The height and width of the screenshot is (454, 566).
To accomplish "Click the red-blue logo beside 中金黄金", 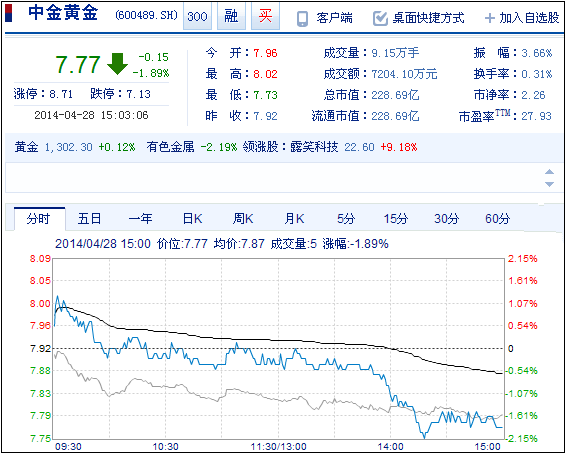I will tap(8, 13).
